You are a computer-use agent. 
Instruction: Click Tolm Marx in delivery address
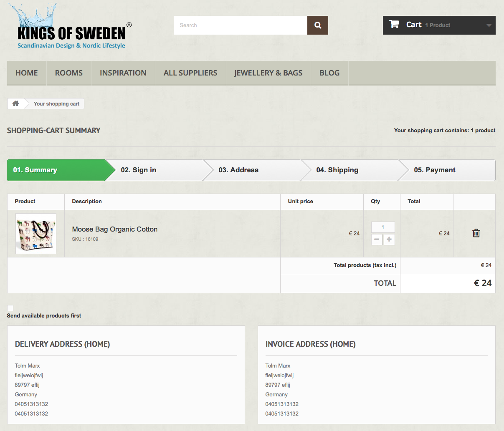28,365
